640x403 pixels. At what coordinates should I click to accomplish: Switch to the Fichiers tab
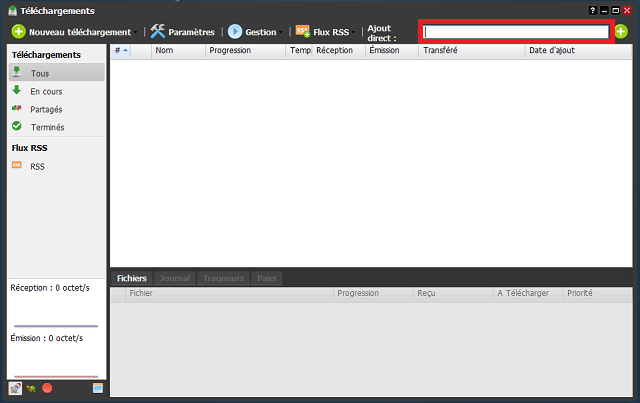point(132,278)
